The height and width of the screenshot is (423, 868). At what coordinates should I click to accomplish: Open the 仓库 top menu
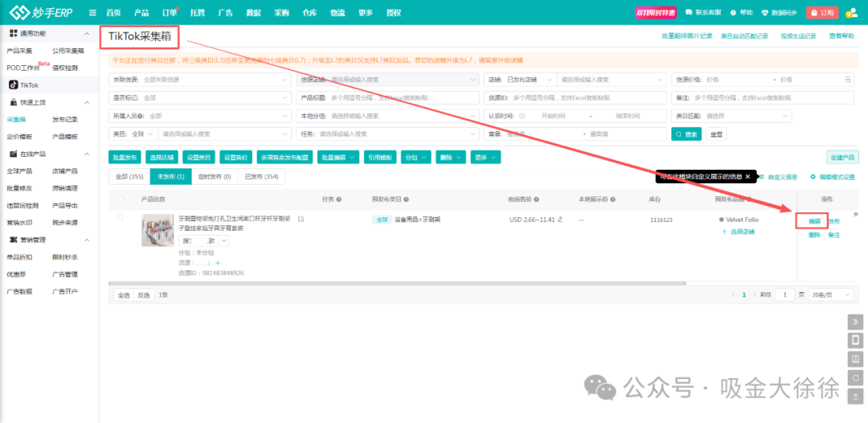point(309,13)
